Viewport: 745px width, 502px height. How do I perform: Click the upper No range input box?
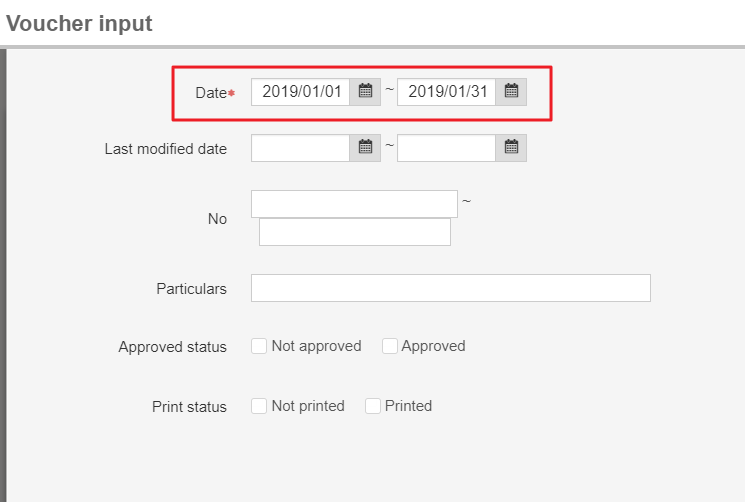[354, 204]
